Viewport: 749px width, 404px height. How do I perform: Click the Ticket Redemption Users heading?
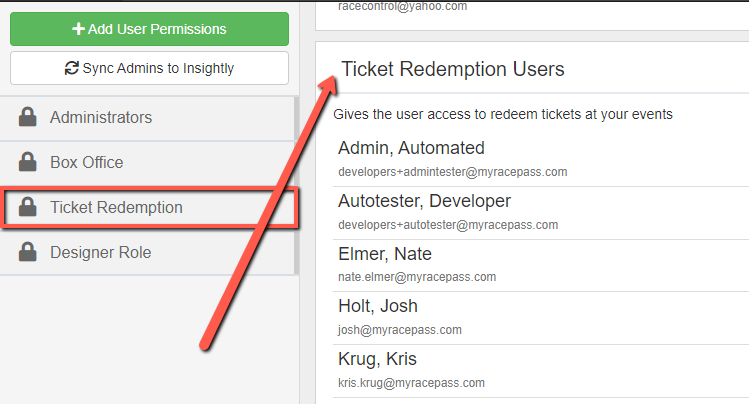[x=453, y=69]
